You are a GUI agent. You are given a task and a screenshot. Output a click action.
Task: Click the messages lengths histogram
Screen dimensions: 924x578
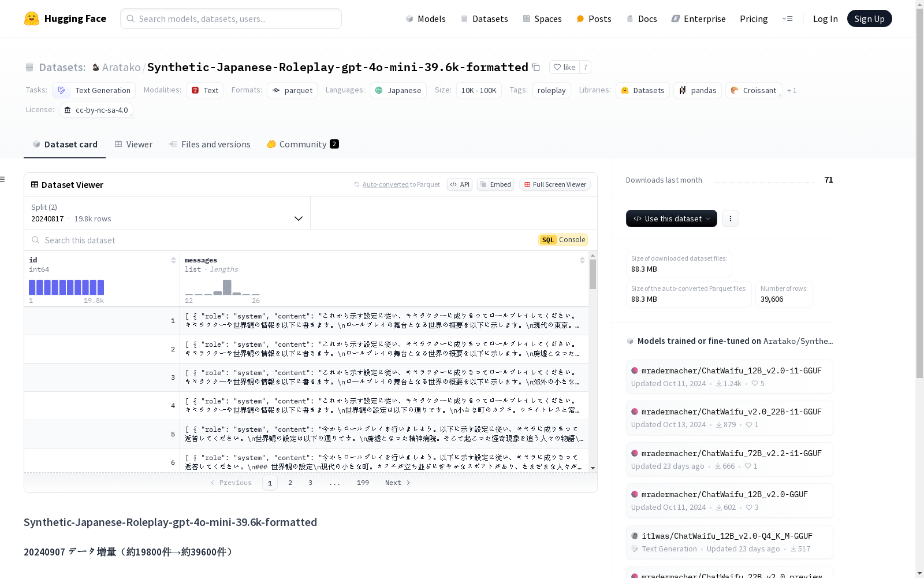click(222, 287)
